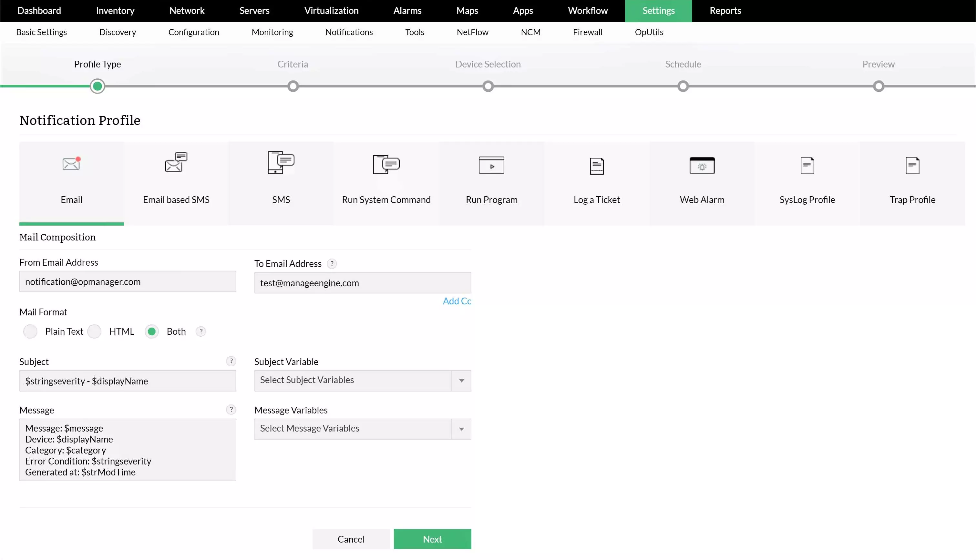Enable HTML mail format option
The width and height of the screenshot is (976, 560).
[x=94, y=331]
